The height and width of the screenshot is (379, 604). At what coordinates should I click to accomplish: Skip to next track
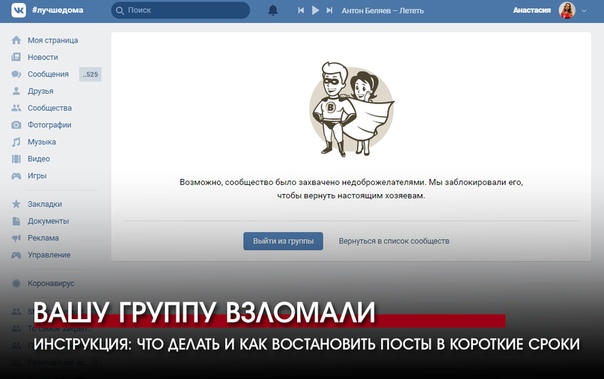pos(329,10)
